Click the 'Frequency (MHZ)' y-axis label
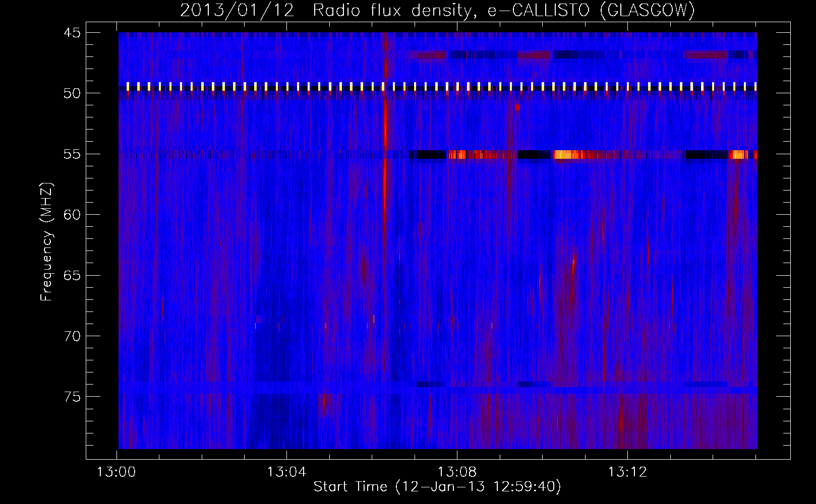This screenshot has width=816, height=504. 46,242
